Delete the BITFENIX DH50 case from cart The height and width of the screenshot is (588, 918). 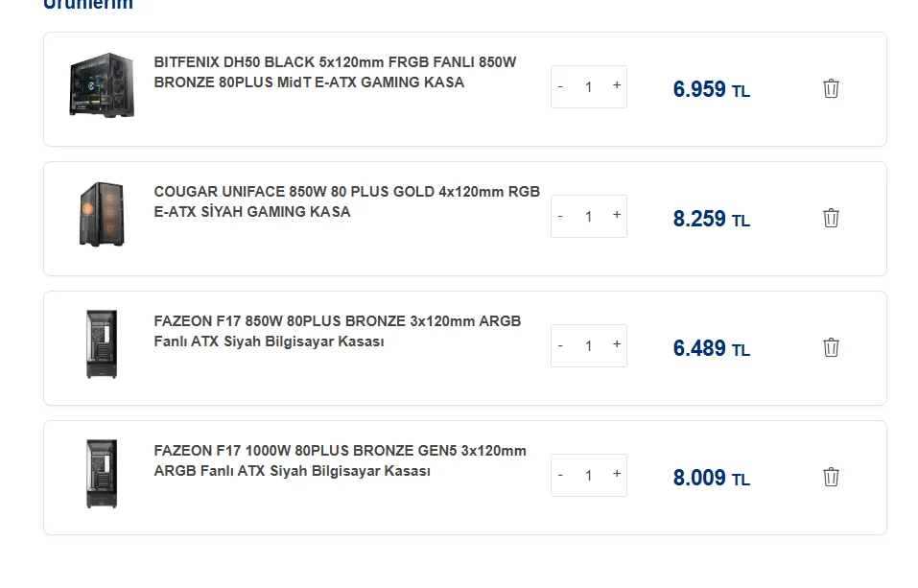tap(831, 88)
